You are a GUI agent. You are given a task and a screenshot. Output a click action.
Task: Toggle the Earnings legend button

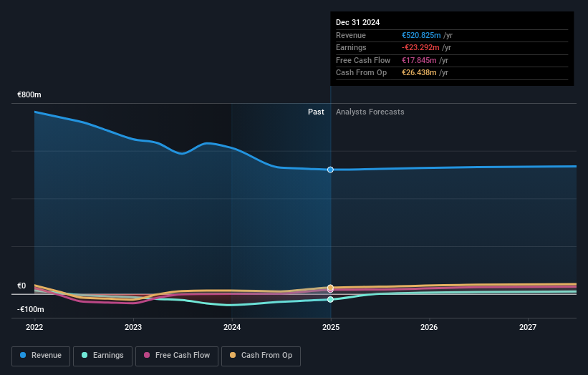pyautogui.click(x=102, y=356)
